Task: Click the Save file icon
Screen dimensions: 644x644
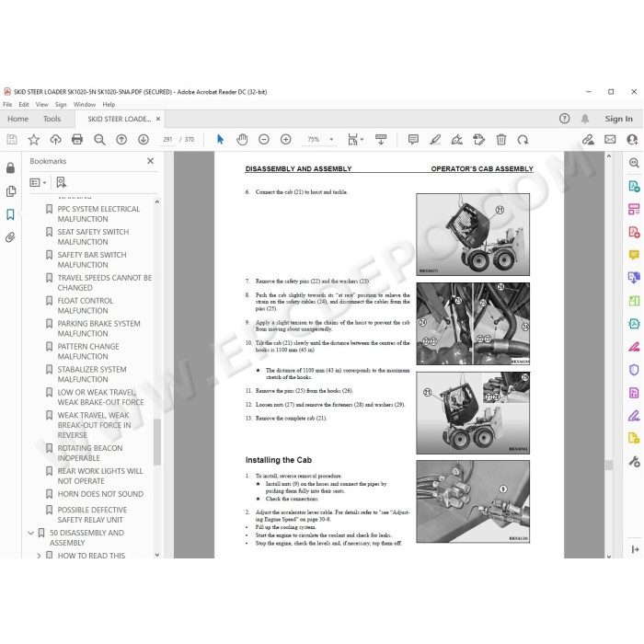Action: click(12, 140)
